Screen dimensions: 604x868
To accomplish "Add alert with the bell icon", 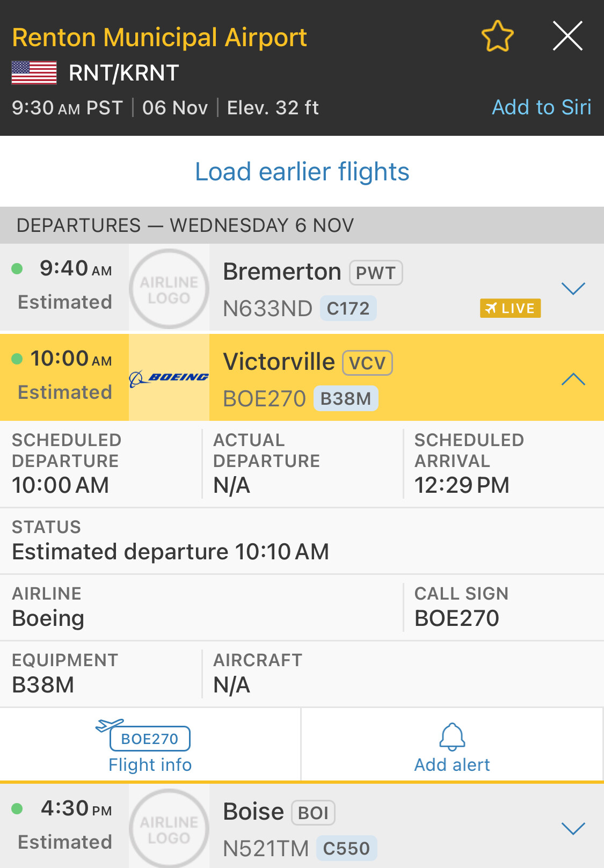I will (x=452, y=746).
